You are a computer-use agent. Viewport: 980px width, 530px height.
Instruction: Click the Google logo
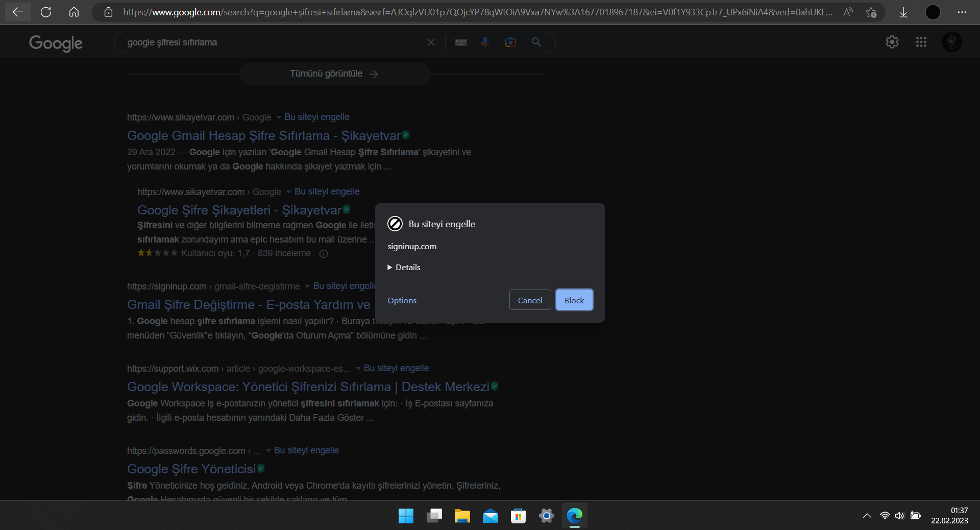[x=56, y=43]
